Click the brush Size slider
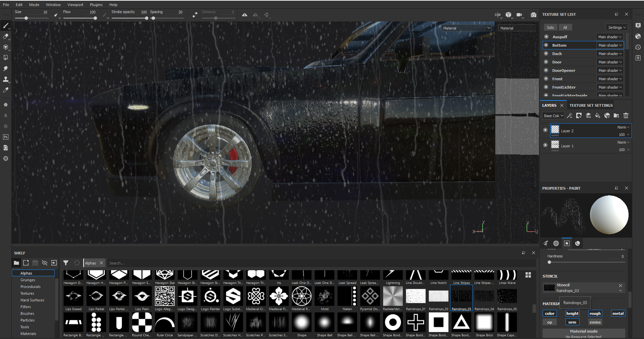Screen dimensions: 644x339 coord(32,18)
